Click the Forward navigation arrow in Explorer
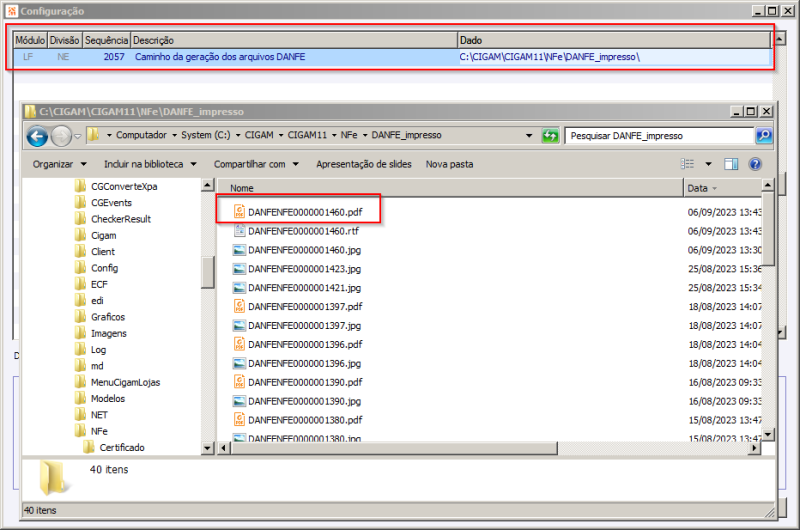 point(62,136)
